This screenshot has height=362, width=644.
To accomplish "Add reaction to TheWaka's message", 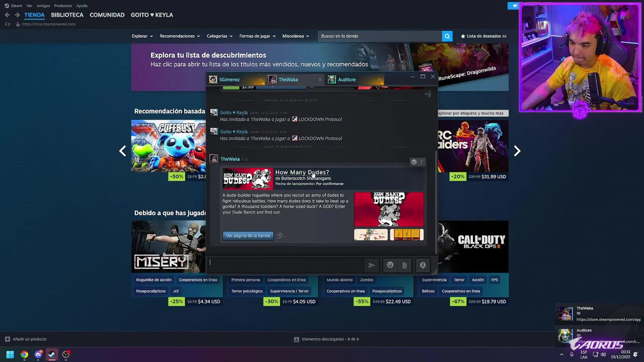I will point(414,162).
